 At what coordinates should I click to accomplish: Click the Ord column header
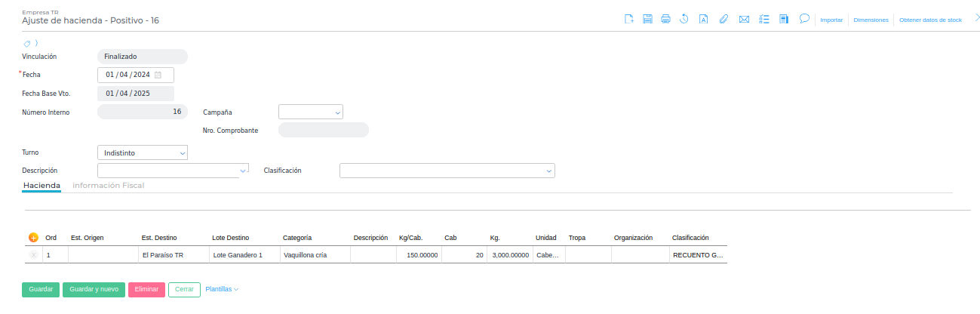point(51,238)
